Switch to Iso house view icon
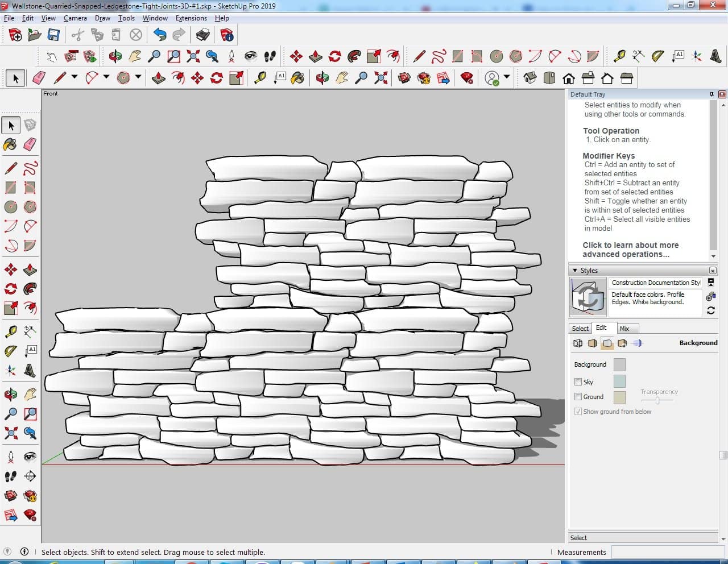Image resolution: width=728 pixels, height=564 pixels. 530,78
